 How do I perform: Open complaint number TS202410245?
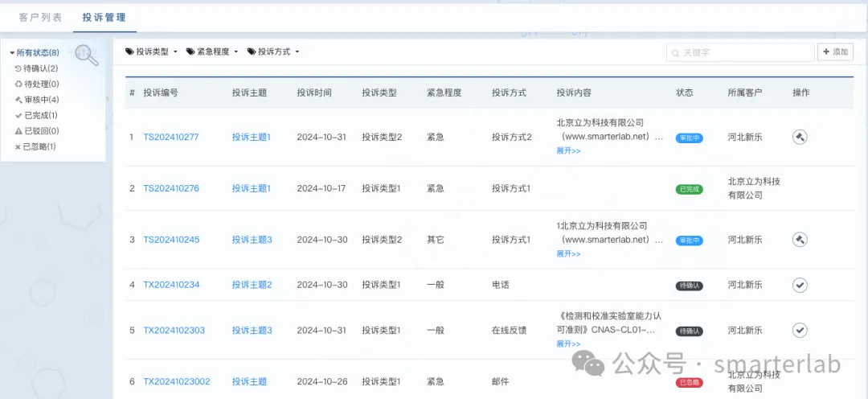pyautogui.click(x=171, y=240)
